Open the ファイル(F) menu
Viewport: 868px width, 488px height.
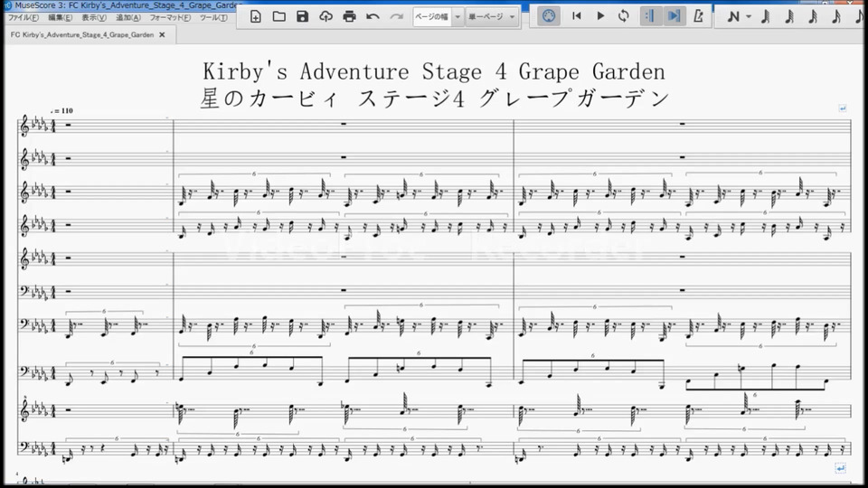[23, 18]
